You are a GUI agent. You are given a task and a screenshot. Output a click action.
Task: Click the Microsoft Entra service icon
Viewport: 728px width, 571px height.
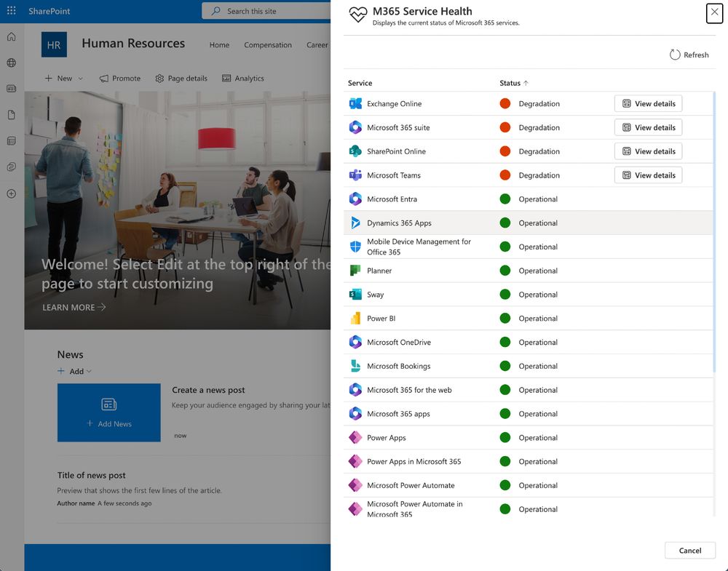[355, 199]
